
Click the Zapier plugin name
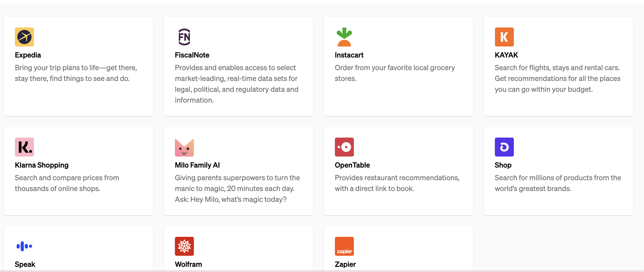click(345, 264)
